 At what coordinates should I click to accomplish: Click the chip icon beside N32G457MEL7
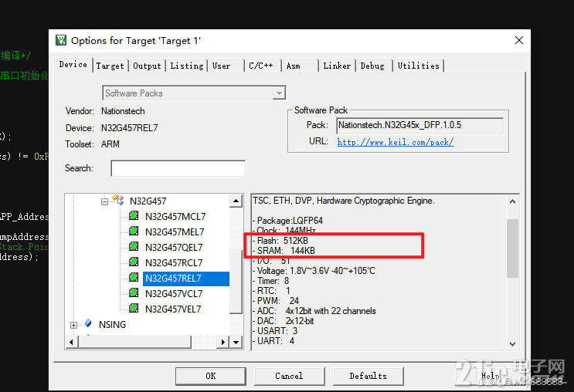pyautogui.click(x=134, y=231)
